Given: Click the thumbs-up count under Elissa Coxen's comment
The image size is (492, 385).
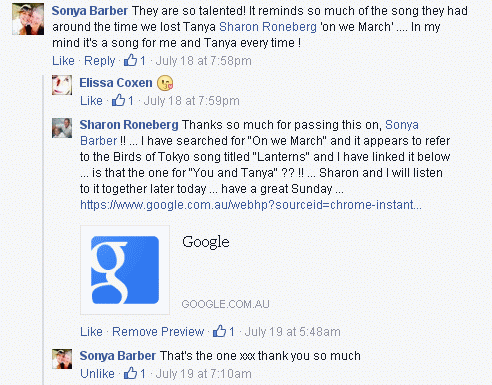Looking at the screenshot, I should 131,100.
